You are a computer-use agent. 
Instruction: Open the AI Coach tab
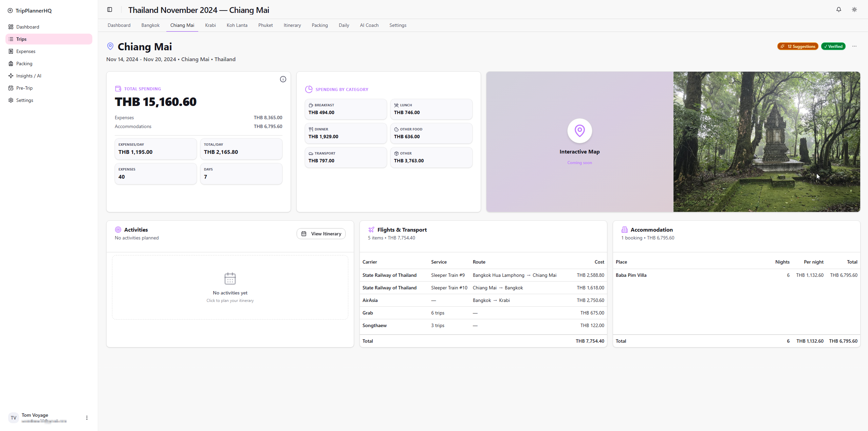click(x=369, y=25)
